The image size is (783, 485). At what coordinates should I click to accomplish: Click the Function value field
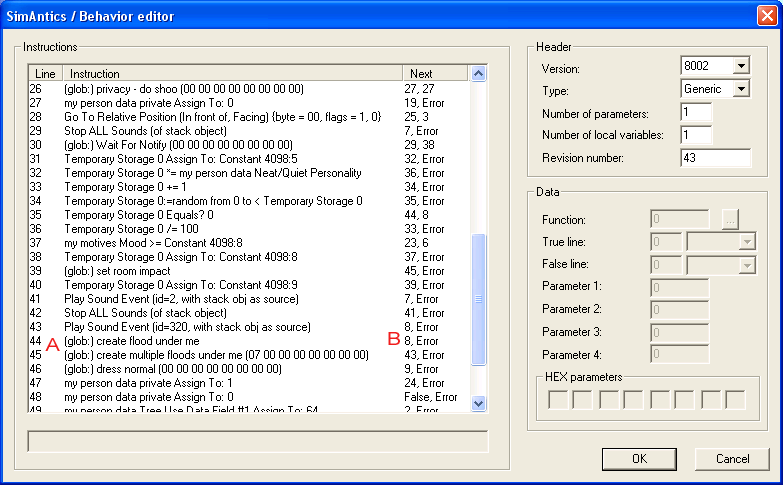pyautogui.click(x=680, y=219)
